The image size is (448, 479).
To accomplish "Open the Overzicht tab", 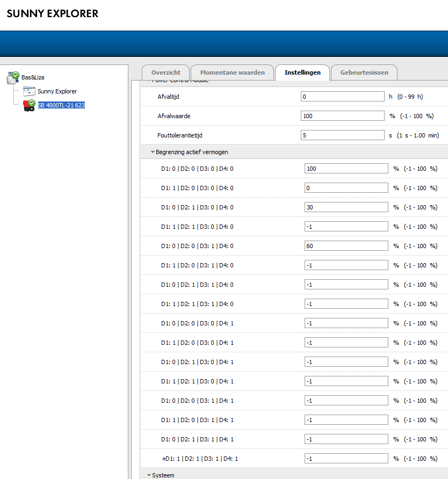I will point(166,72).
